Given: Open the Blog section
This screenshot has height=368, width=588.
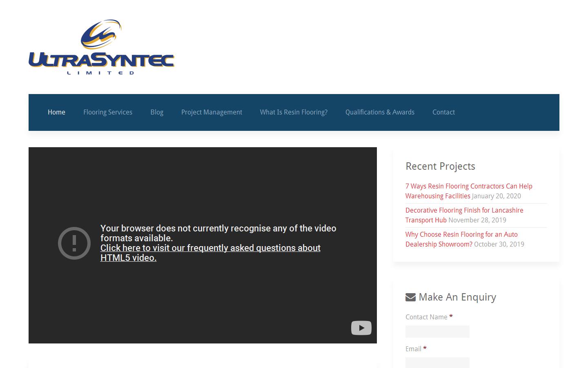Looking at the screenshot, I should 157,112.
